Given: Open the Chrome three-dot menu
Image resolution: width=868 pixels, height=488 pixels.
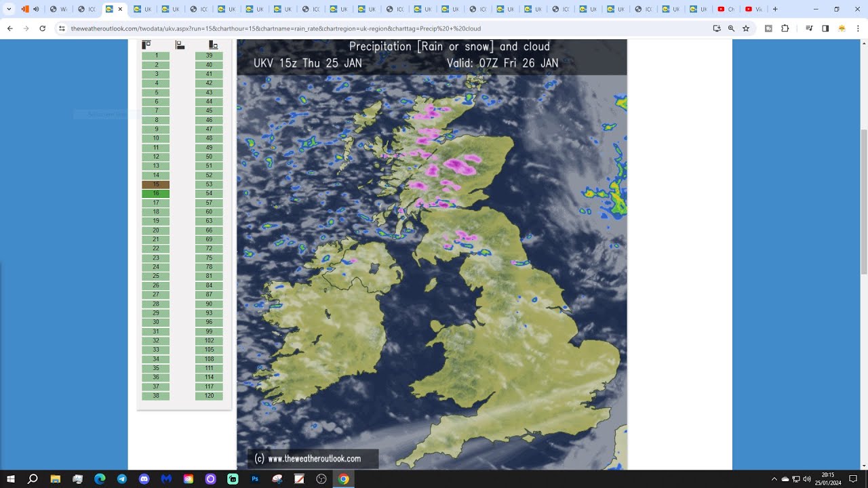Looking at the screenshot, I should pos(859,28).
